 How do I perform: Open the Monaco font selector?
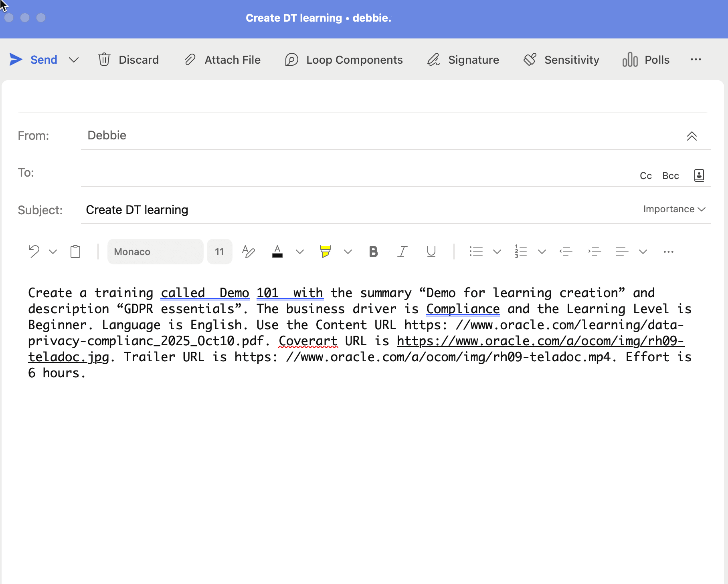[x=155, y=252]
